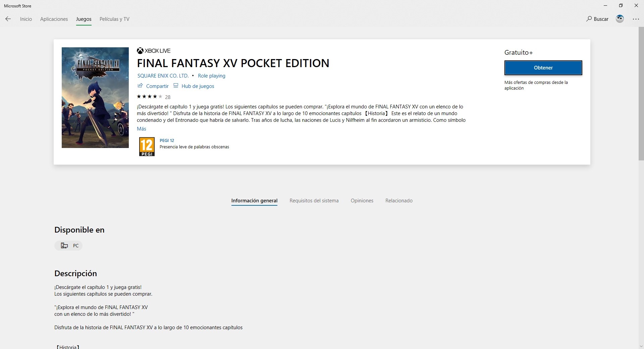Restore down the Microsoft Store window
The width and height of the screenshot is (644, 349).
(621, 6)
